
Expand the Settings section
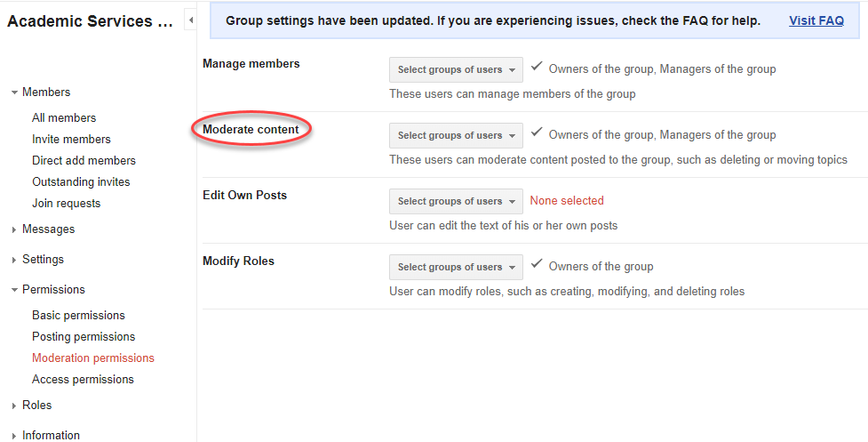[x=14, y=260]
